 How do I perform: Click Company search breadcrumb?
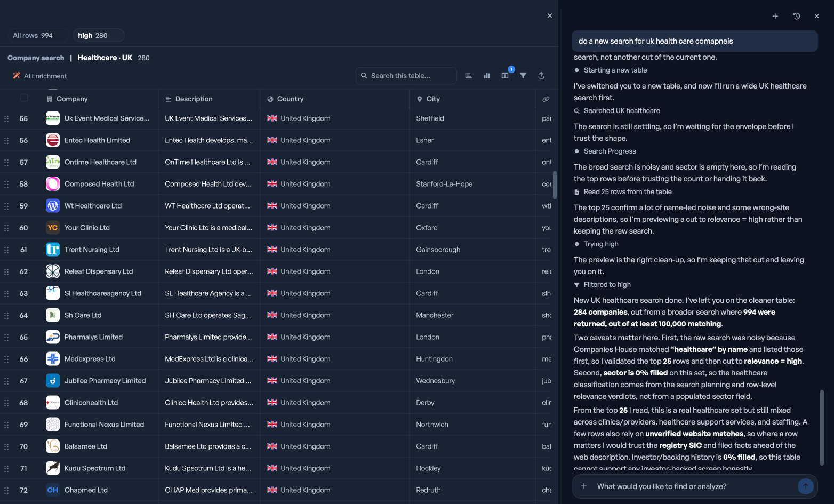tap(36, 58)
